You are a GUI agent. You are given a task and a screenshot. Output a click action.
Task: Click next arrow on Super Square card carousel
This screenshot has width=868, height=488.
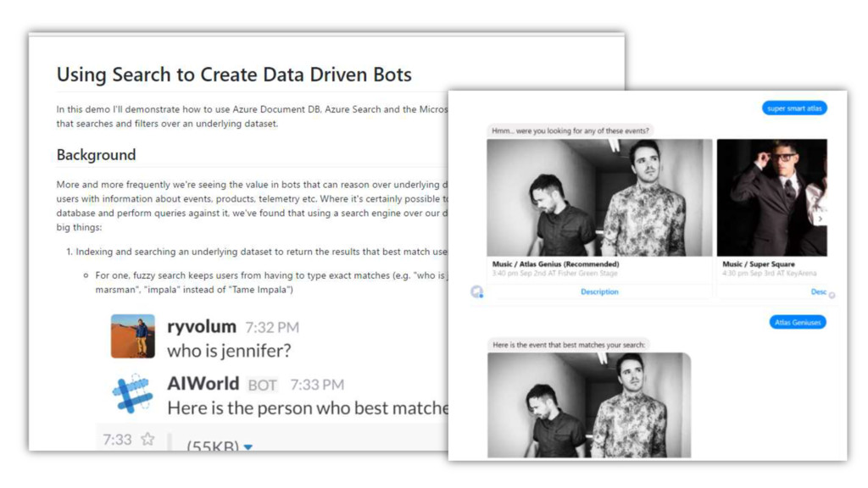(821, 219)
